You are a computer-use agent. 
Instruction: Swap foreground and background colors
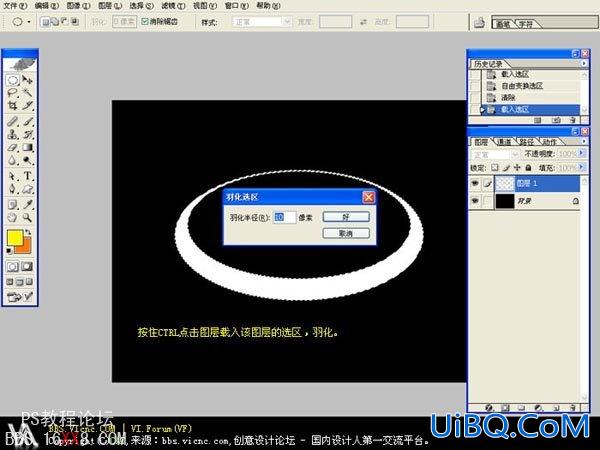pyautogui.click(x=28, y=232)
